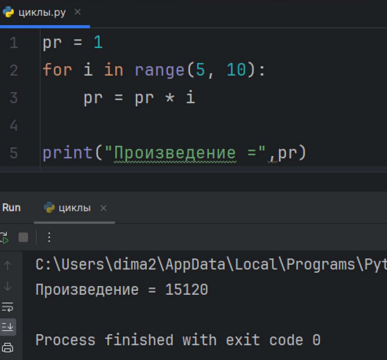The width and height of the screenshot is (387, 360).
Task: Toggle soft-wrap in the console
Action: [8, 307]
